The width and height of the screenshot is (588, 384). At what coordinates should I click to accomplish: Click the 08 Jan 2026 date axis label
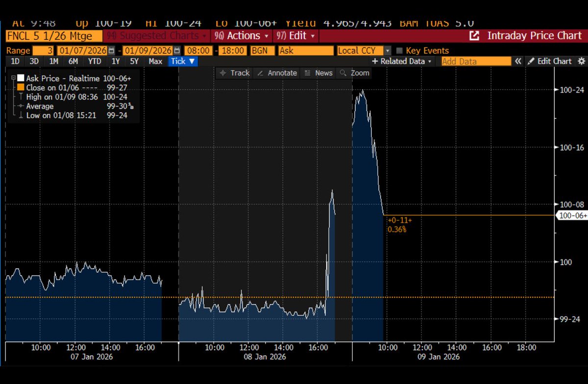tap(265, 357)
